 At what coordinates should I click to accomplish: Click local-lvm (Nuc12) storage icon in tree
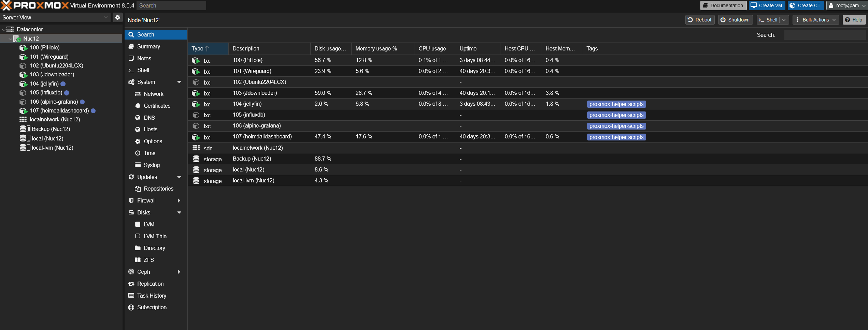point(25,148)
